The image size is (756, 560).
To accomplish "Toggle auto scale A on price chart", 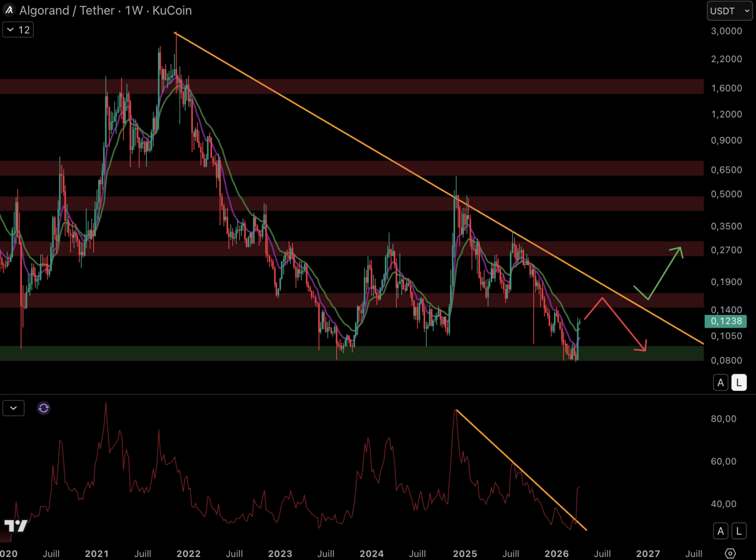I will [720, 383].
